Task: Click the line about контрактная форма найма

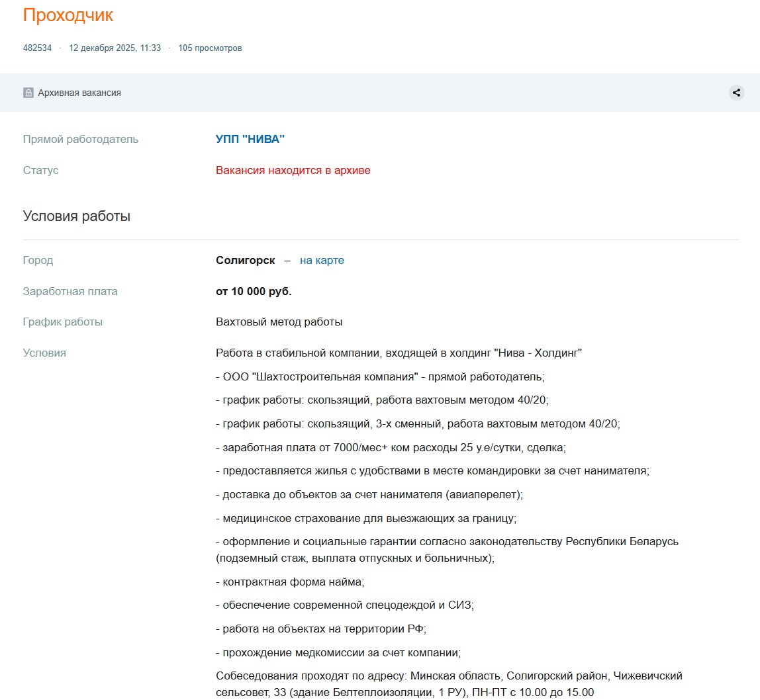Action: tap(290, 582)
